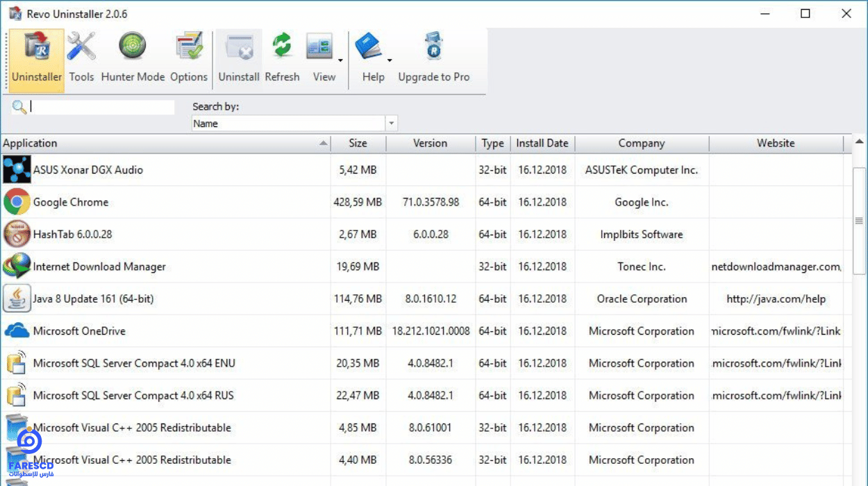Expand the View dropdown arrow

[340, 60]
